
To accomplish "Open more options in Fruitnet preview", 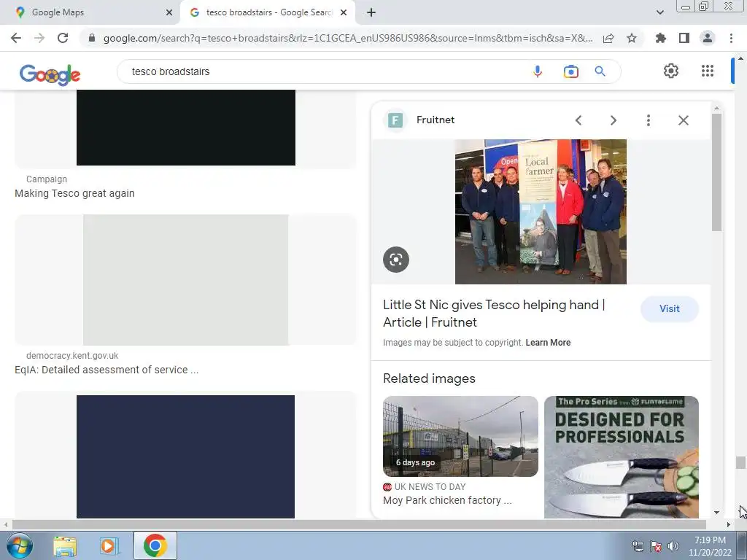I will point(649,120).
